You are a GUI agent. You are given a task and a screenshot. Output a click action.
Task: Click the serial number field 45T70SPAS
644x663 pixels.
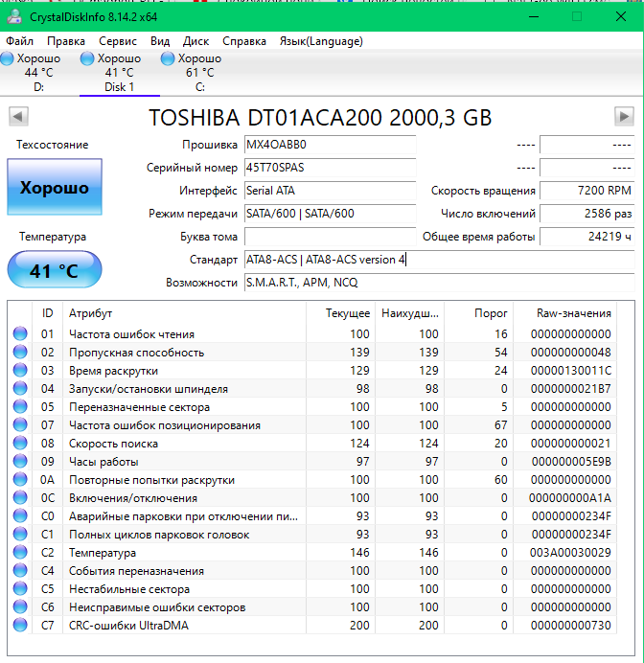[x=330, y=168]
